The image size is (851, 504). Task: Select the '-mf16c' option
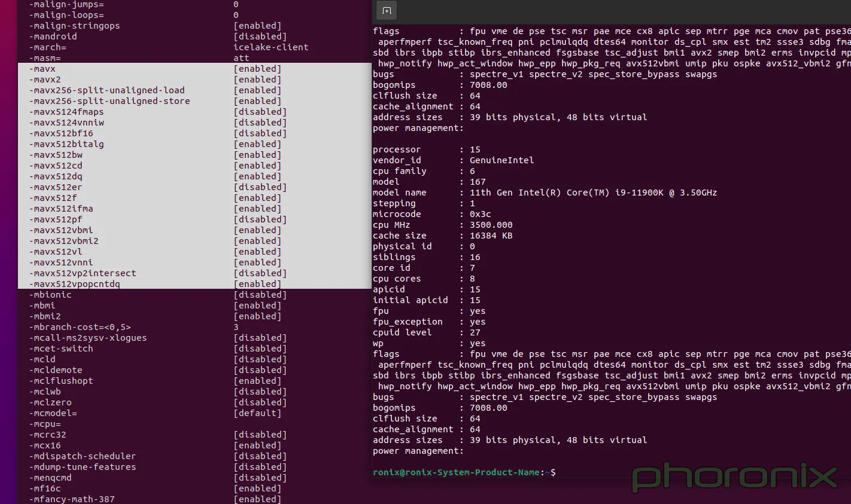coord(45,488)
